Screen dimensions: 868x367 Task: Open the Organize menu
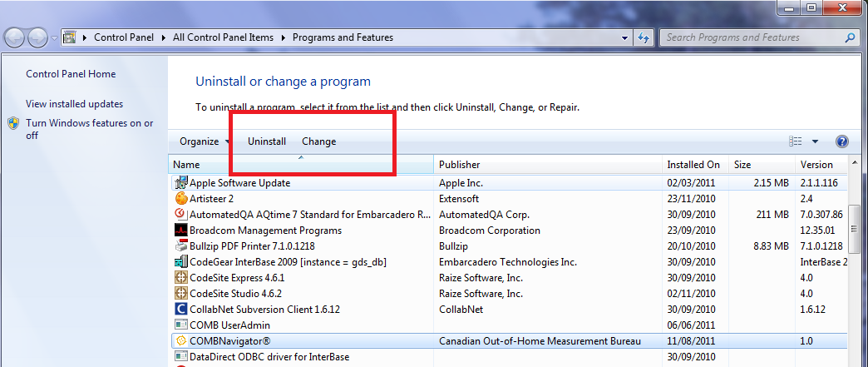(205, 141)
